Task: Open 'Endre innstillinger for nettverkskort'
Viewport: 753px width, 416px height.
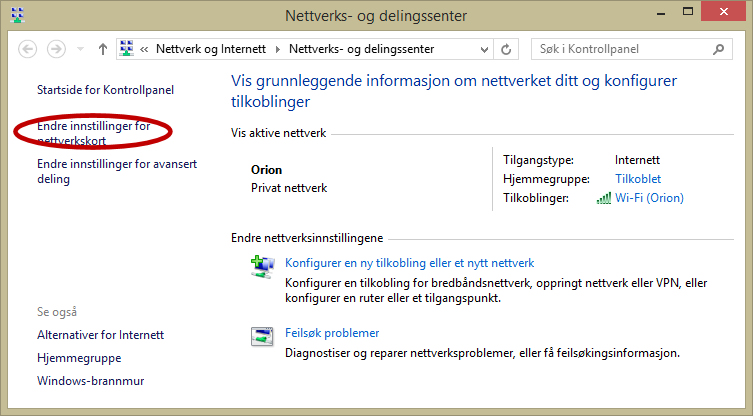Action: point(93,133)
